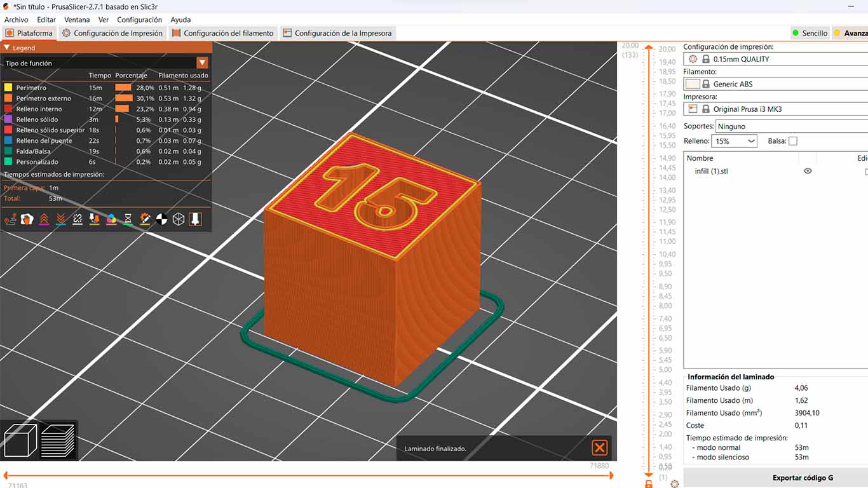The image size is (868, 488).
Task: Switch to Plataforma tab
Action: coord(29,33)
